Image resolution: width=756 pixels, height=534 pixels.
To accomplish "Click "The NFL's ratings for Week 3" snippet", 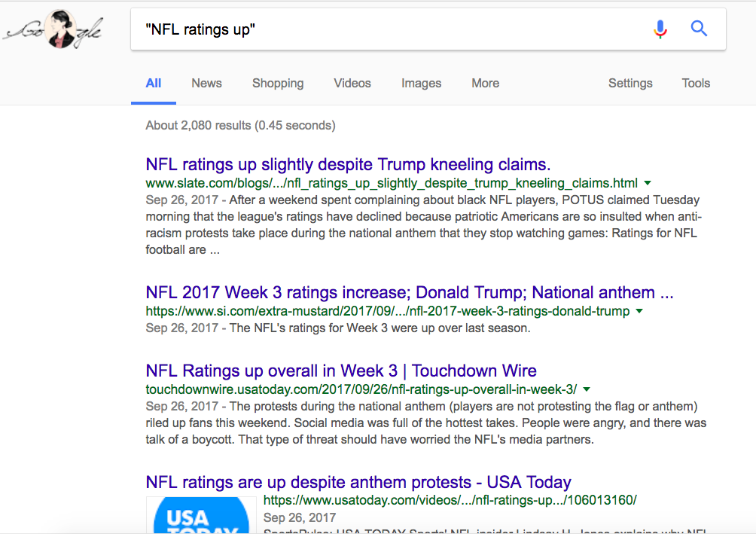I will click(x=380, y=328).
